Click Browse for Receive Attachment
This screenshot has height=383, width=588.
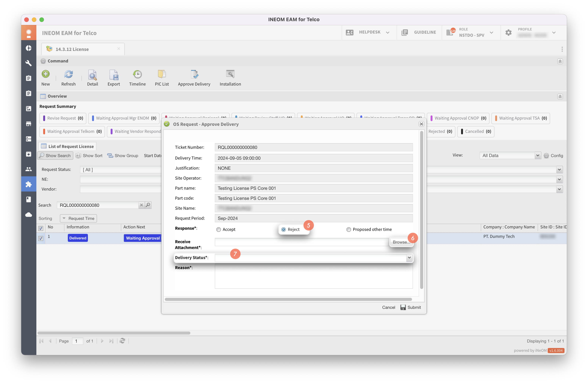[401, 242]
